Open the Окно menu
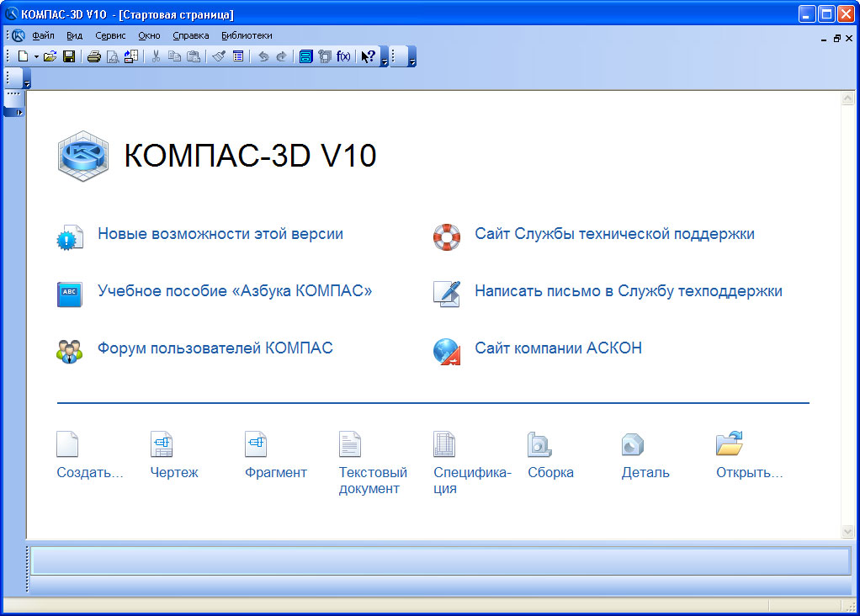 149,35
